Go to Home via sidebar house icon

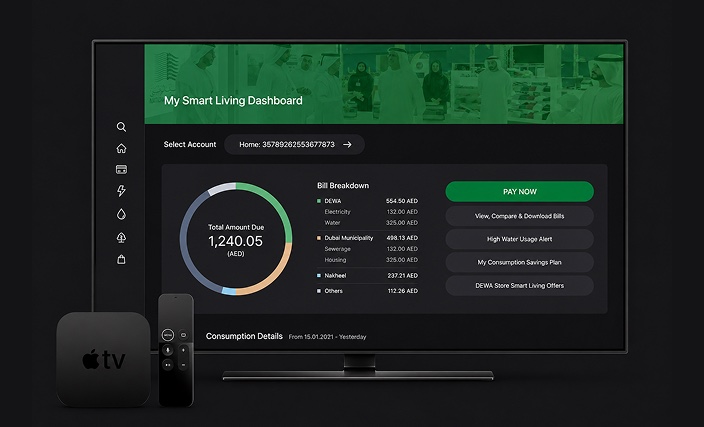coord(121,148)
